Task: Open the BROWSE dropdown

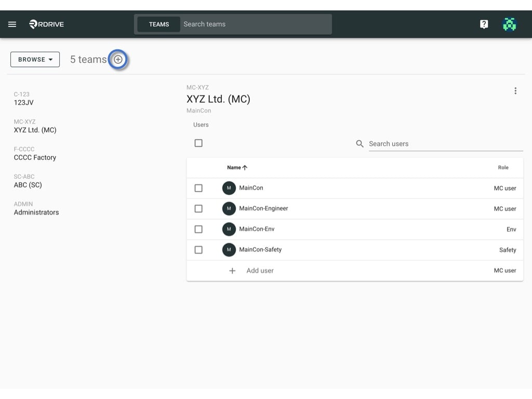Action: point(35,59)
